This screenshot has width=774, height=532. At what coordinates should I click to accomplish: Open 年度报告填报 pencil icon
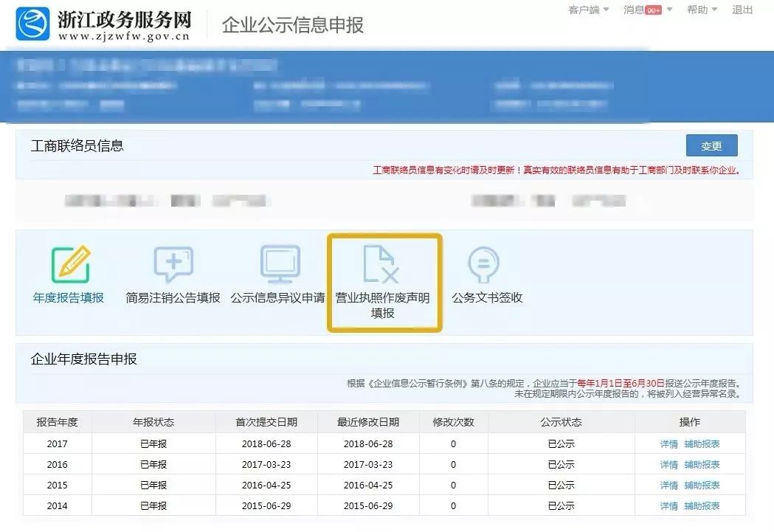[x=70, y=263]
